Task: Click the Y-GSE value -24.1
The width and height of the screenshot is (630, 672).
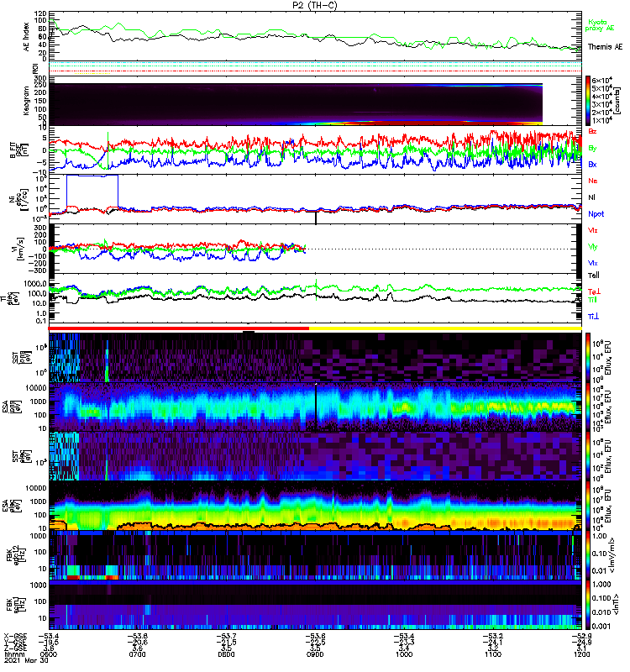Action: click(493, 643)
